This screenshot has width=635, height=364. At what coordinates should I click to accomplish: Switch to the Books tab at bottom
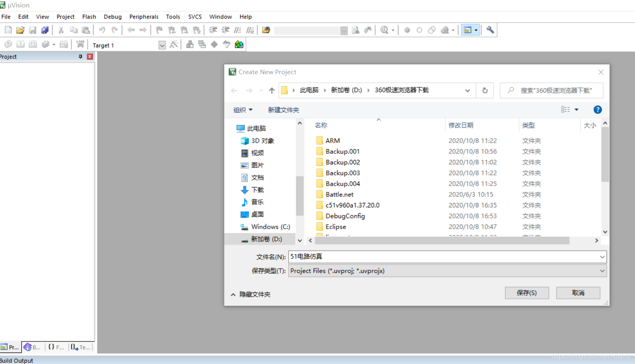32,347
